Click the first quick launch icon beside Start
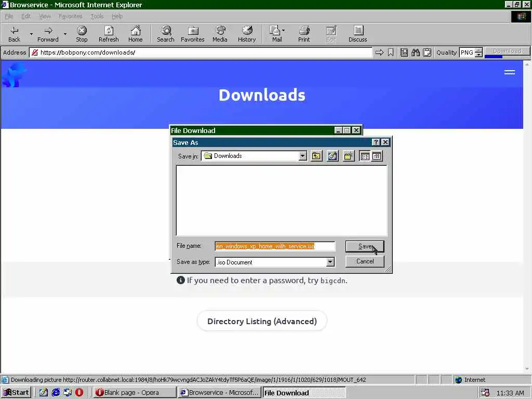Screen dimensions: 532x399 coord(43,392)
